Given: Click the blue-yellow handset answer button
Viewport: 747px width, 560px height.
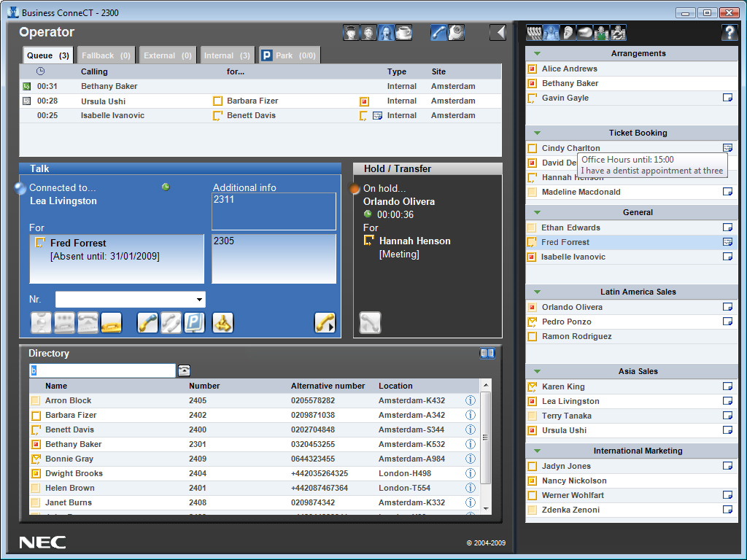Looking at the screenshot, I should tap(147, 323).
